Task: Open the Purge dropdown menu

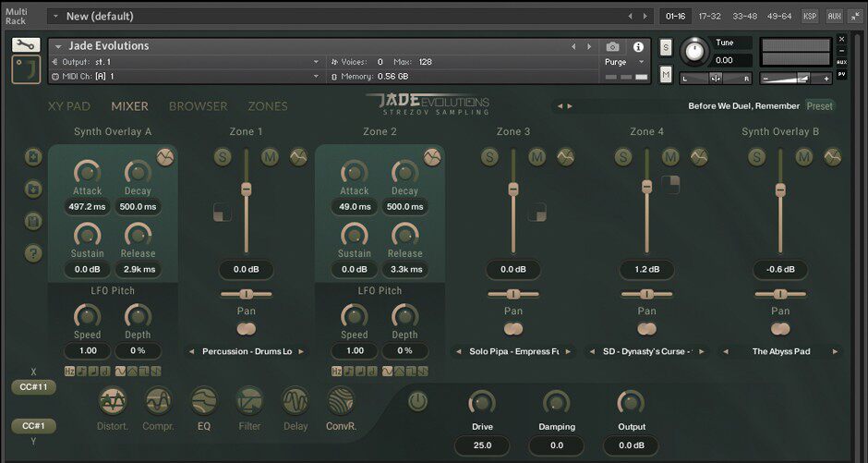Action: coord(624,62)
